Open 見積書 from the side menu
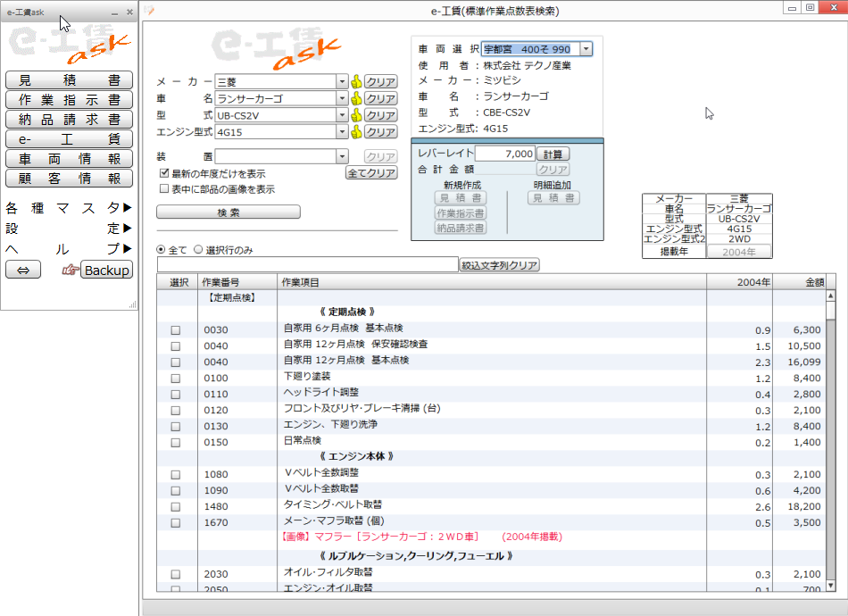Viewport: 848px width, 616px height. (70, 80)
